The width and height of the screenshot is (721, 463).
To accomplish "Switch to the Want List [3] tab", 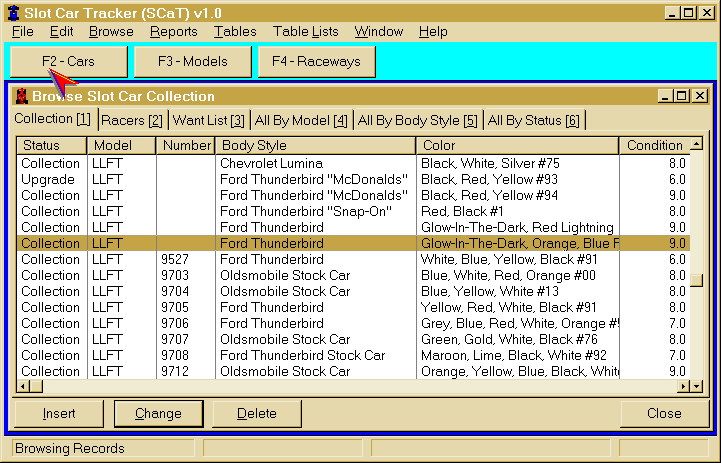I will coord(209,121).
